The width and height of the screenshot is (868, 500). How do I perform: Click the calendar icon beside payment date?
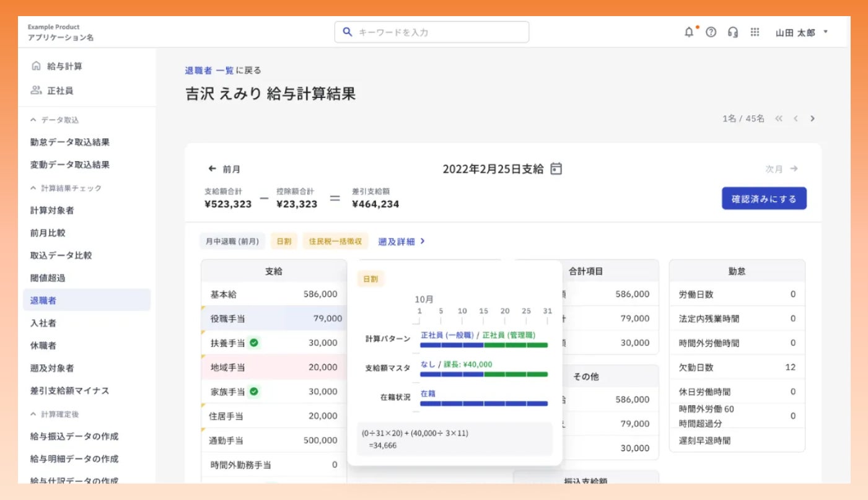556,169
